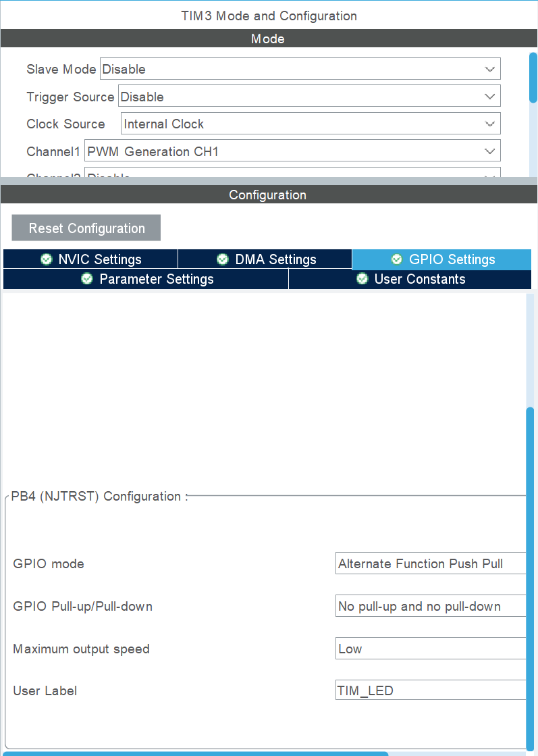The width and height of the screenshot is (538, 756).
Task: Click the bottom horizontal scrollbar
Action: (x=194, y=753)
